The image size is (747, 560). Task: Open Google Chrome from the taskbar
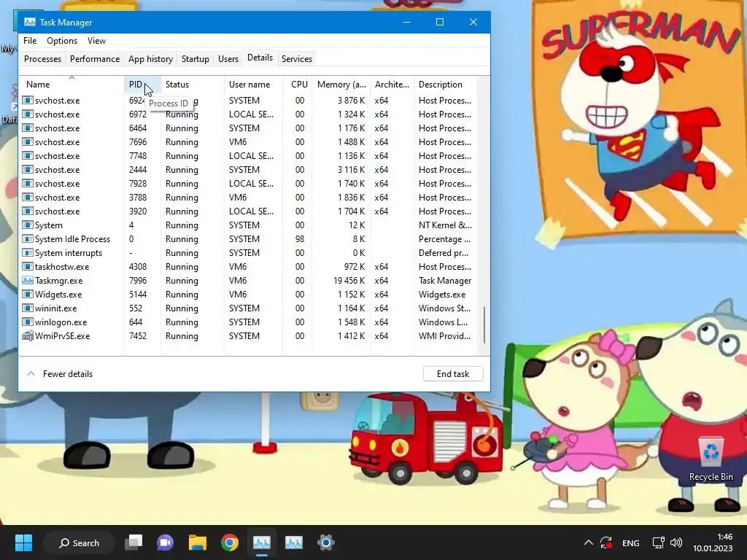[230, 542]
